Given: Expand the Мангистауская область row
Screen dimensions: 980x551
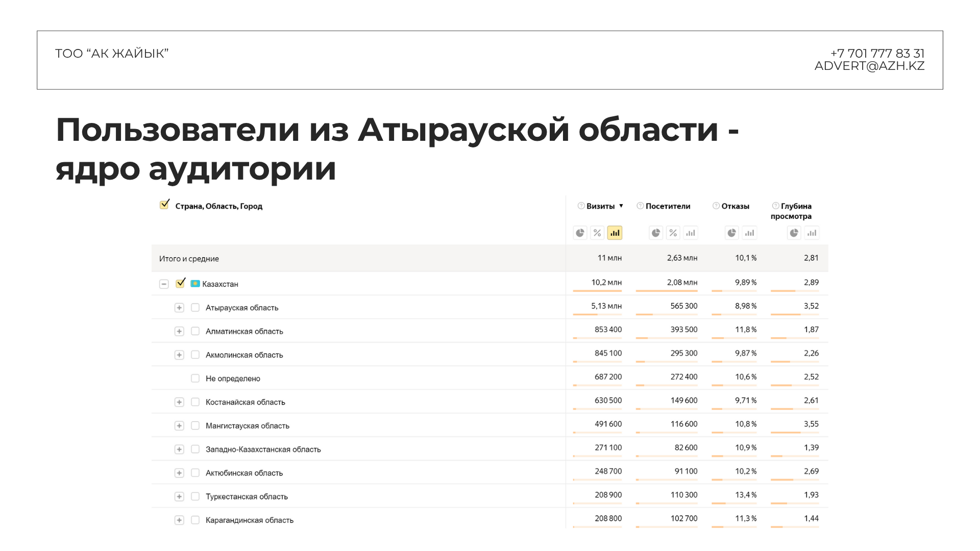Looking at the screenshot, I should pyautogui.click(x=179, y=425).
